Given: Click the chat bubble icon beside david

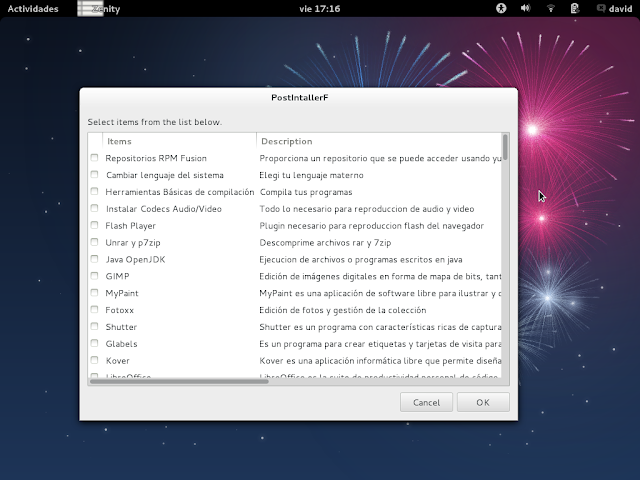Looking at the screenshot, I should pos(601,8).
